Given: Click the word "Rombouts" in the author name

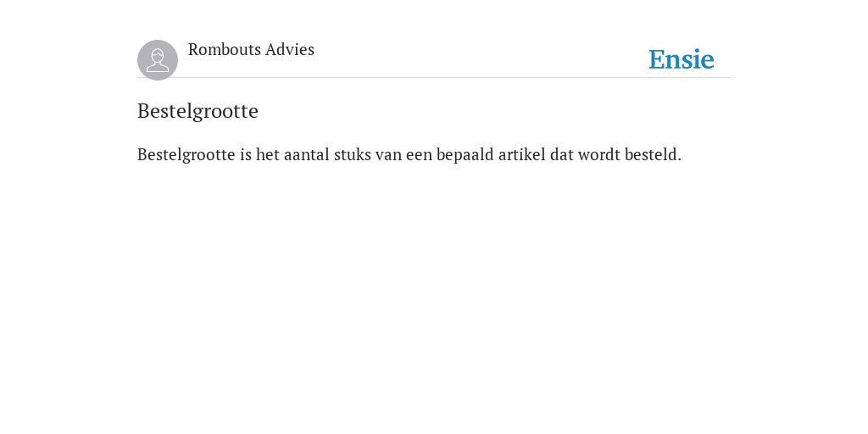Looking at the screenshot, I should pos(224,50).
